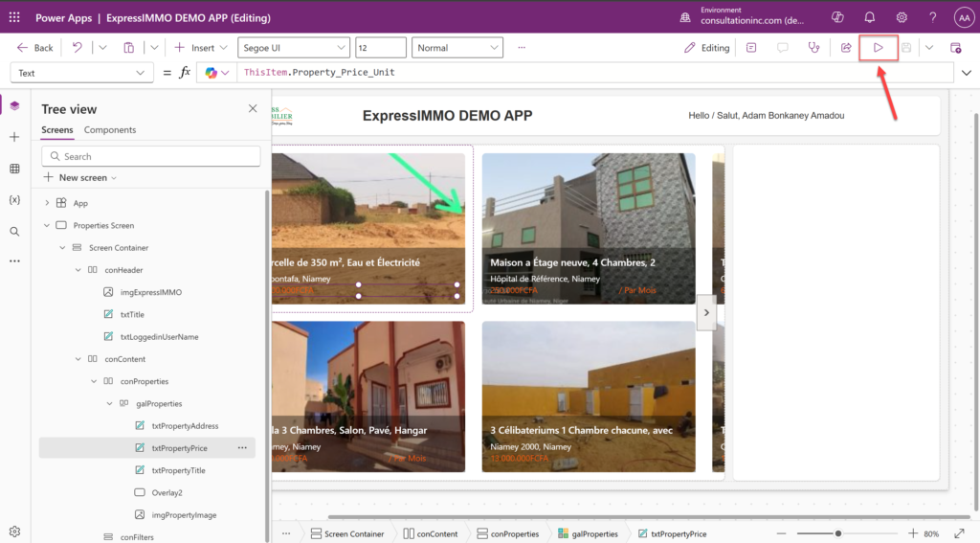
Task: Select imgPropertyImage in tree view
Action: (184, 515)
